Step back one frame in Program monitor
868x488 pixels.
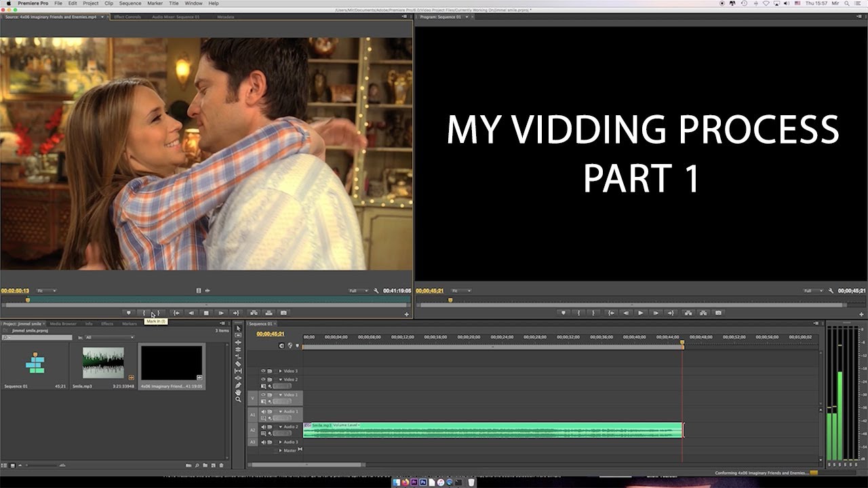[x=625, y=313]
